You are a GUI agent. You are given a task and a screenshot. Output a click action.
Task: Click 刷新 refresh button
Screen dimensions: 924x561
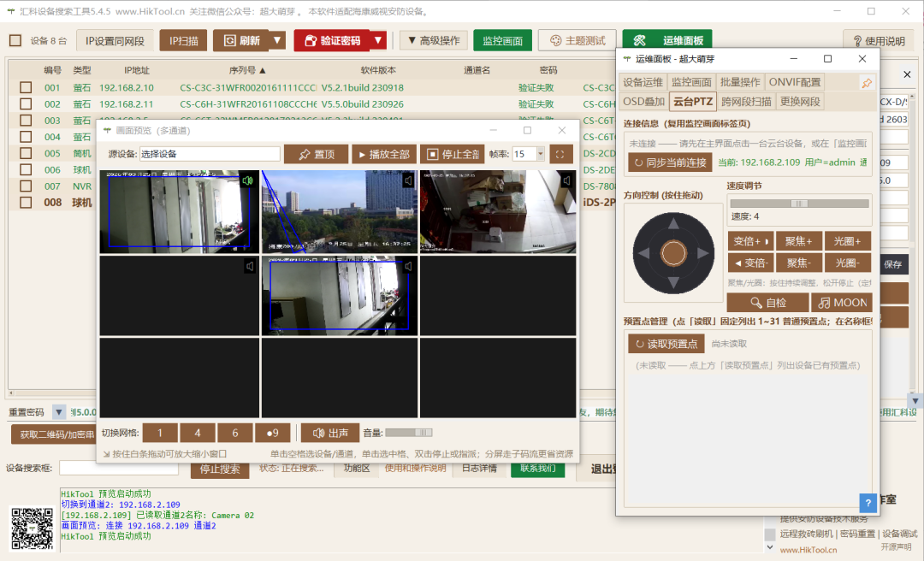pyautogui.click(x=241, y=41)
